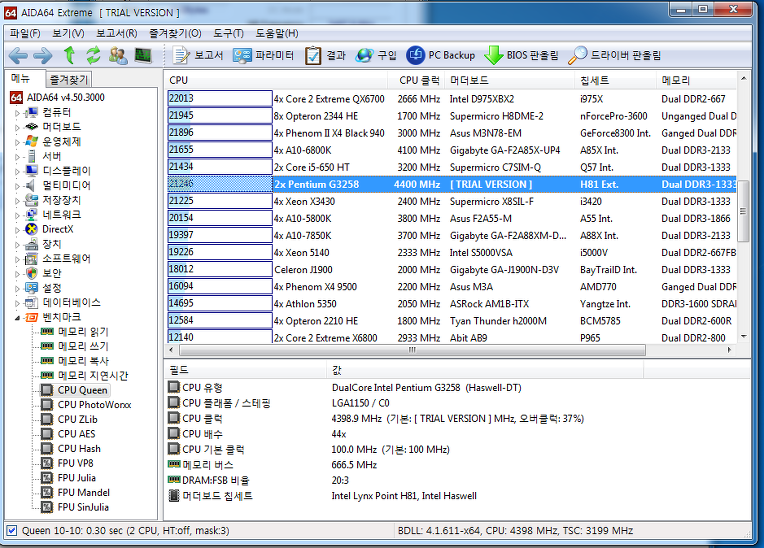Select FPU SinJulia benchmark
This screenshot has height=548, width=764.
(83, 507)
